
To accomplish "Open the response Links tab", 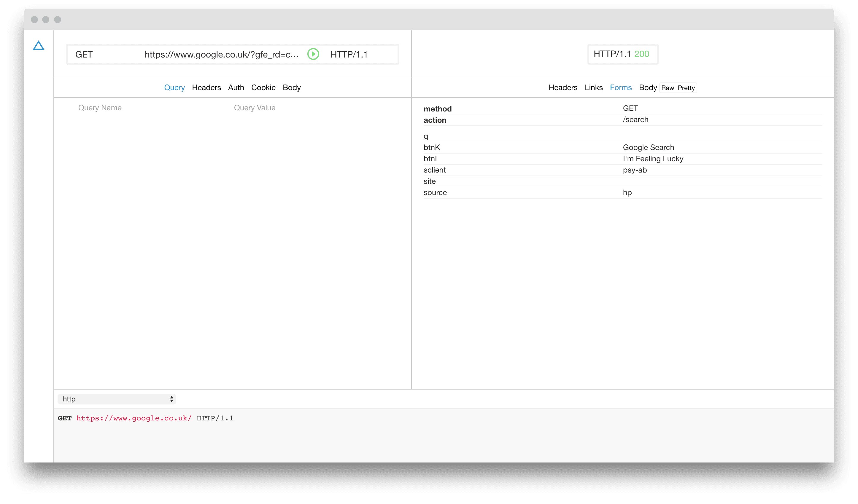I will (x=593, y=87).
